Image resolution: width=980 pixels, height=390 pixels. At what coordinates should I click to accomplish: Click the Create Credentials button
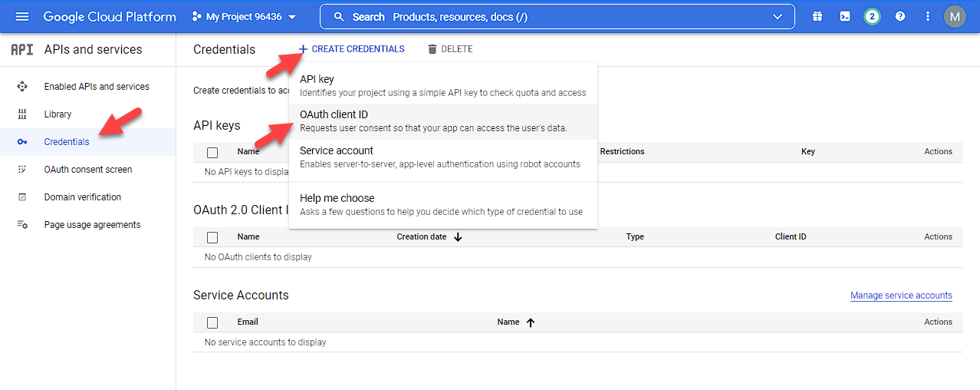351,49
